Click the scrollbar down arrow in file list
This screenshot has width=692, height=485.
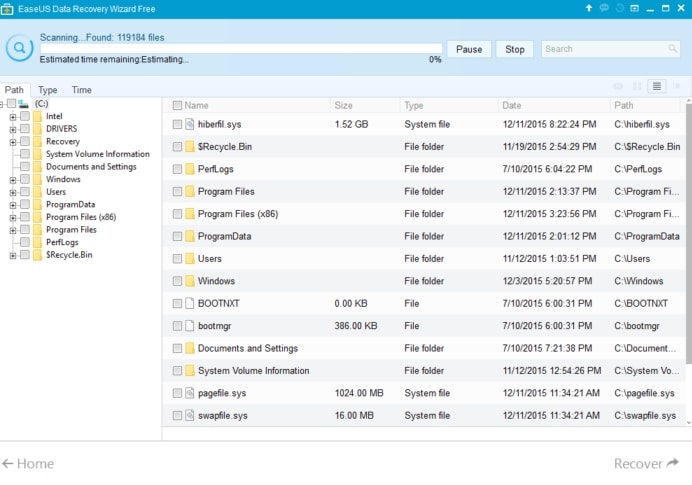[x=688, y=423]
